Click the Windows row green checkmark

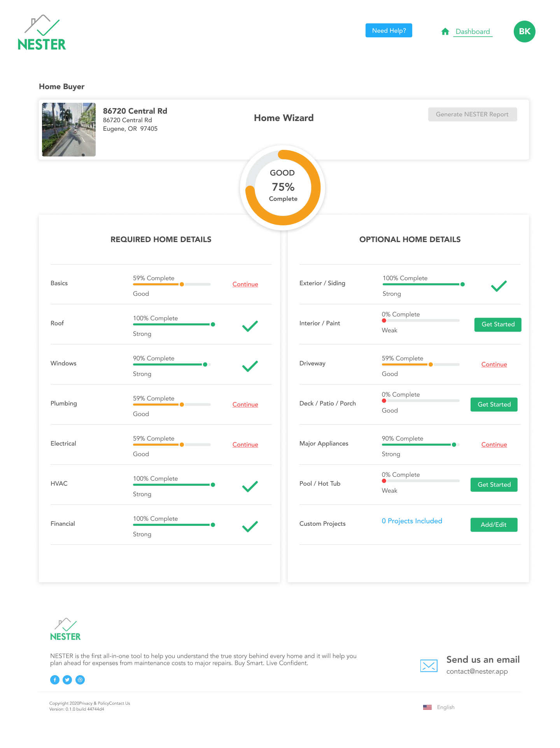[x=250, y=366]
